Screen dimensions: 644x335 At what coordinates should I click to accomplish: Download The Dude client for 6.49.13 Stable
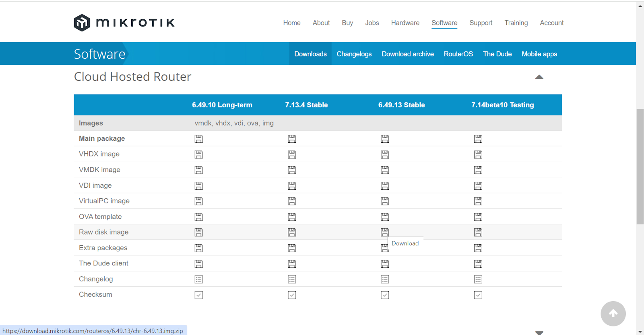pos(385,264)
